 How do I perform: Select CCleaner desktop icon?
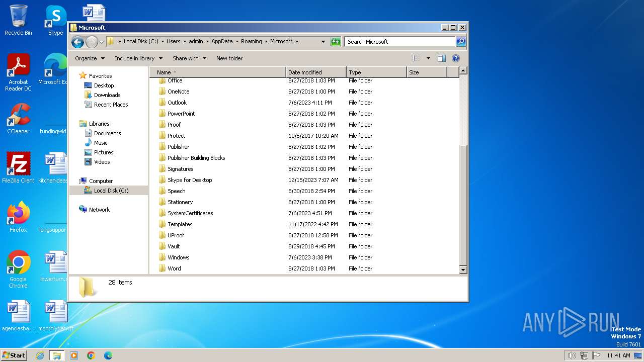point(18,119)
